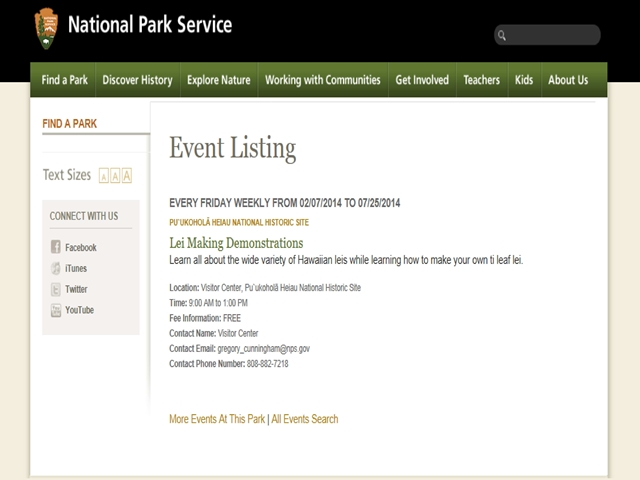Viewport: 640px width, 480px height.
Task: Click All Events Search link
Action: point(305,419)
